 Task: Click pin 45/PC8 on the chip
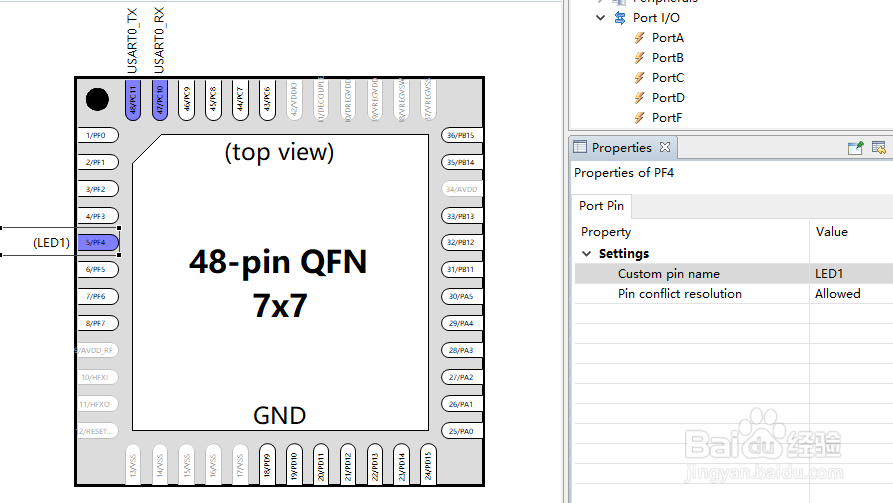tap(214, 100)
